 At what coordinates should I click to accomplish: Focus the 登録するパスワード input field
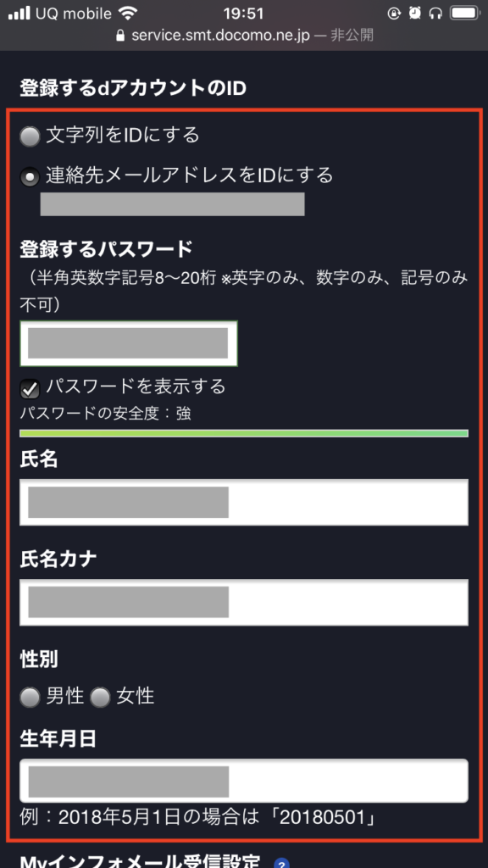click(129, 343)
